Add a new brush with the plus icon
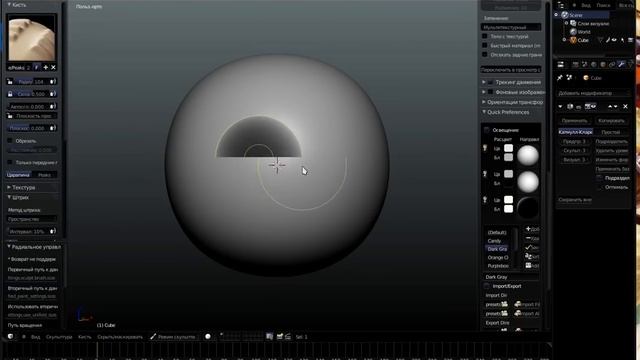The image size is (640, 360). 45,67
